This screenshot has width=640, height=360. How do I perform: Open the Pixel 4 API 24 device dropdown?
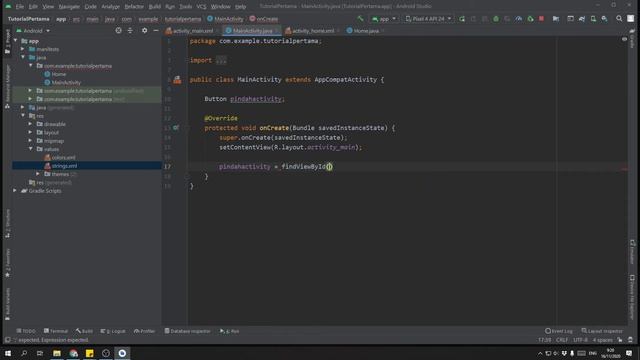pos(428,19)
